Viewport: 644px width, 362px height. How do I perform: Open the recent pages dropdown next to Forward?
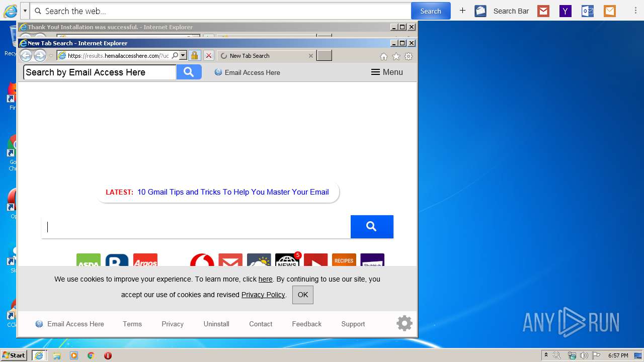(51, 56)
